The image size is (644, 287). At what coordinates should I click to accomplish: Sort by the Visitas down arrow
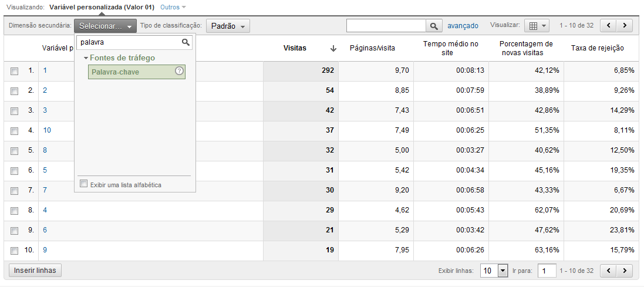pos(333,49)
